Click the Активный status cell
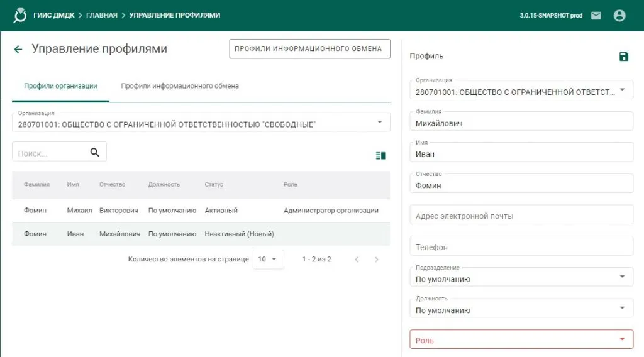Image resolution: width=644 pixels, height=357 pixels. 221,211
